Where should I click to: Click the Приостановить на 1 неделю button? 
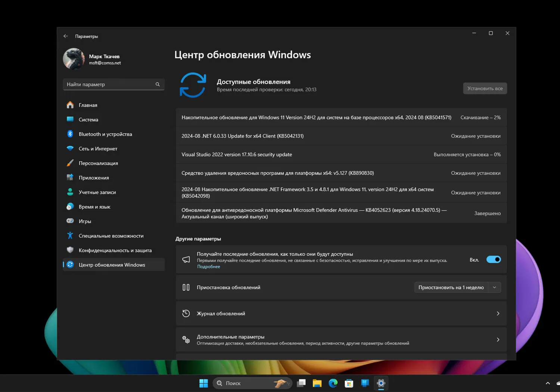pos(451,287)
